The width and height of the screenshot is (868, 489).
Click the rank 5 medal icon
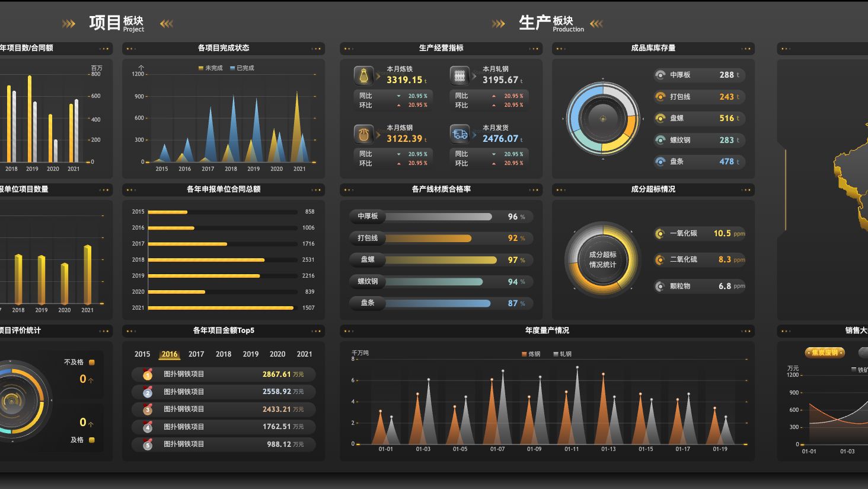(x=148, y=444)
